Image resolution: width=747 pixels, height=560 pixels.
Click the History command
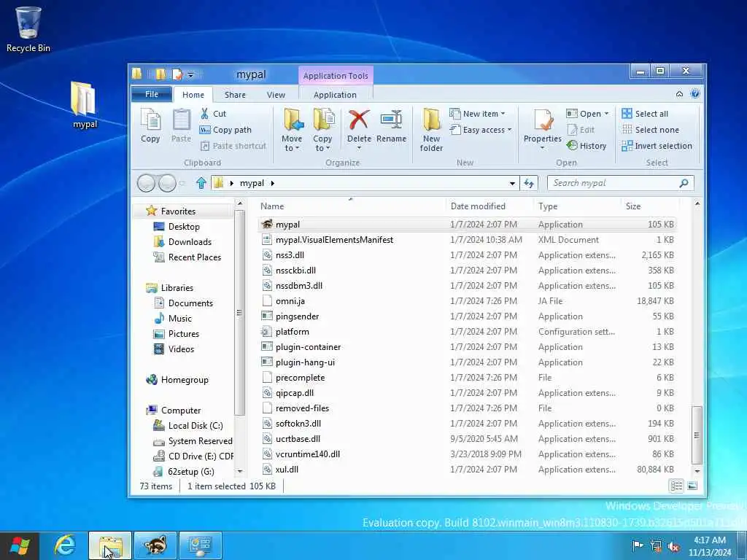coord(587,146)
